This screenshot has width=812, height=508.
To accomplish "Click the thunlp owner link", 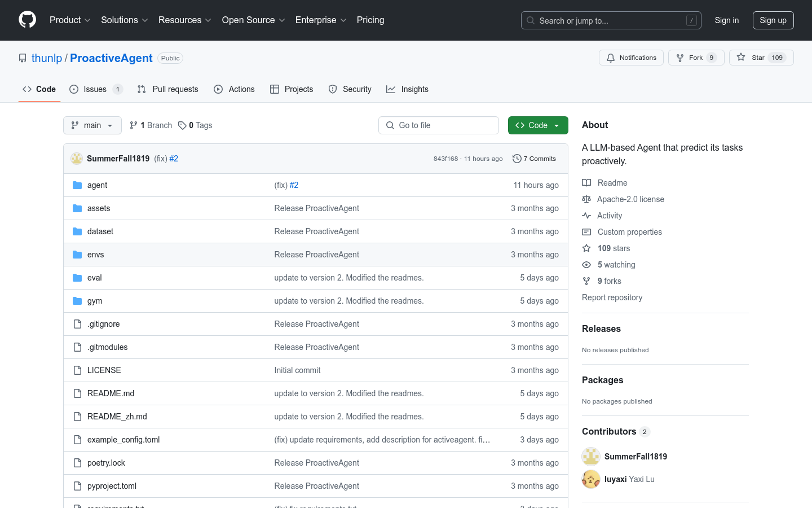I will click(47, 58).
